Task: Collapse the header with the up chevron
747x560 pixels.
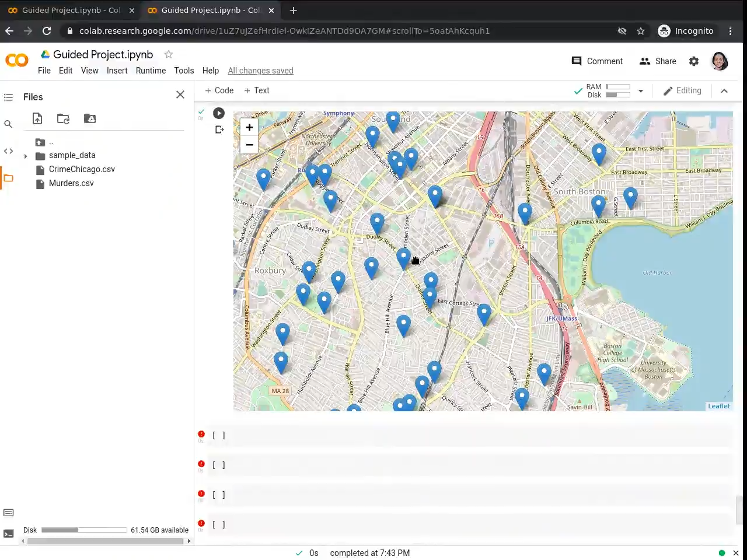Action: pyautogui.click(x=724, y=91)
